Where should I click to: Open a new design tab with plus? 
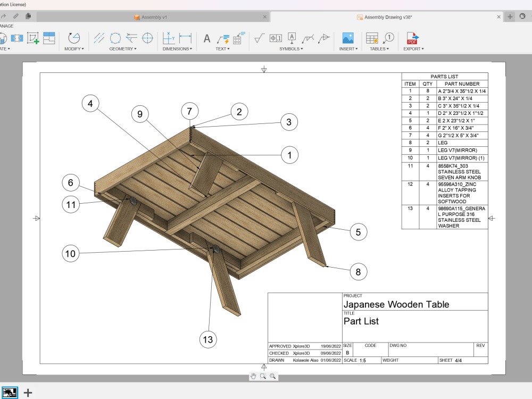tap(510, 16)
